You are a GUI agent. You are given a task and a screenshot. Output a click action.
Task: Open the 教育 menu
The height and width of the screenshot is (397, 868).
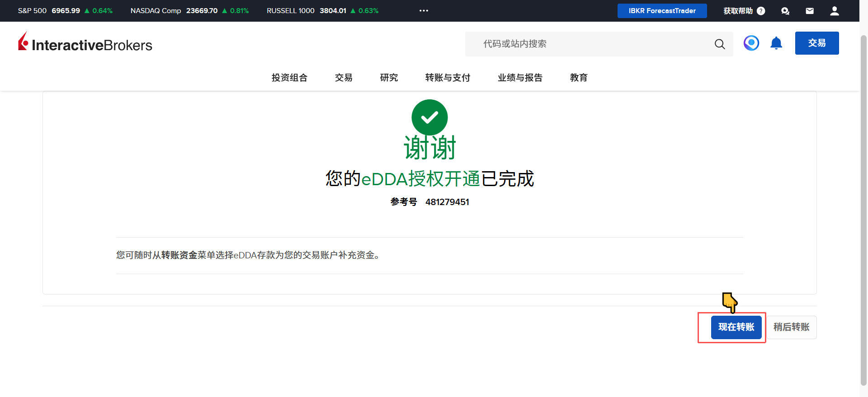579,78
